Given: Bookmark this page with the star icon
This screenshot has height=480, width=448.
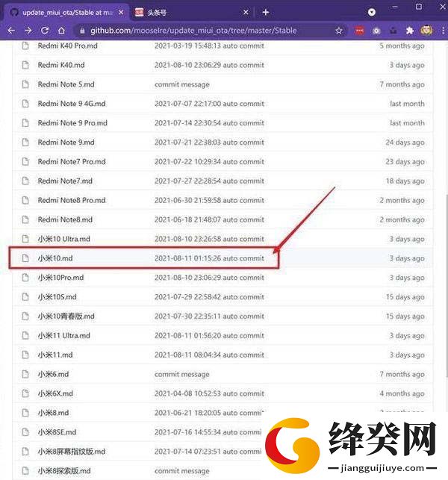Looking at the screenshot, I should (339, 31).
